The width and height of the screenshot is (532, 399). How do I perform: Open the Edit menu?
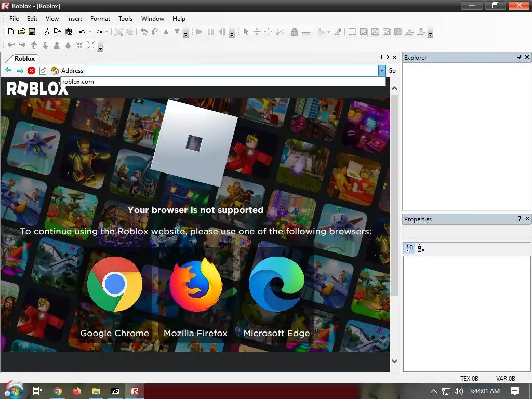[x=32, y=19]
